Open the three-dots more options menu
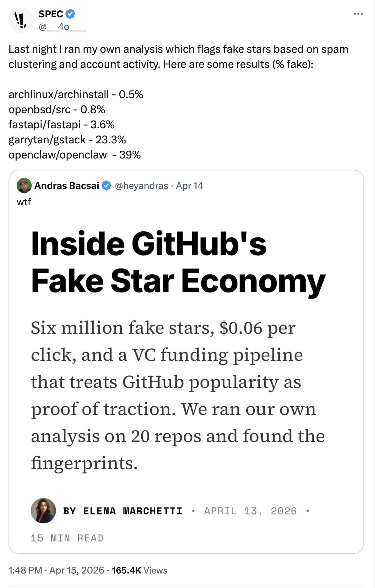The image size is (375, 588). click(x=358, y=14)
